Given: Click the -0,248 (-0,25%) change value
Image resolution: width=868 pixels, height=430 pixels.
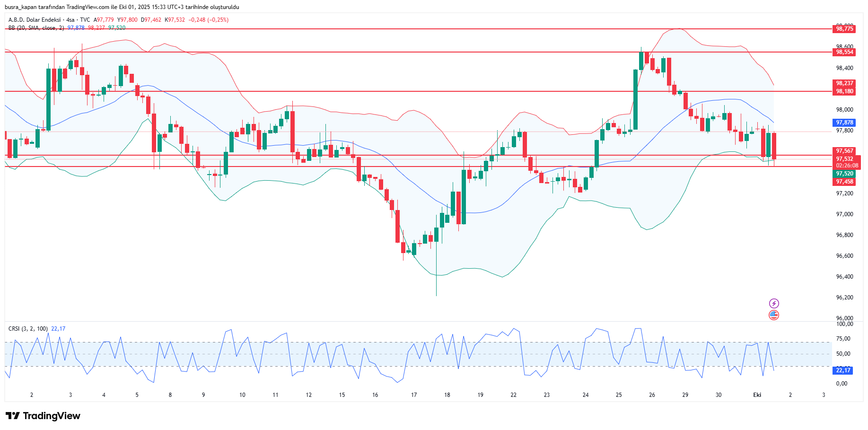Looking at the screenshot, I should click(208, 20).
